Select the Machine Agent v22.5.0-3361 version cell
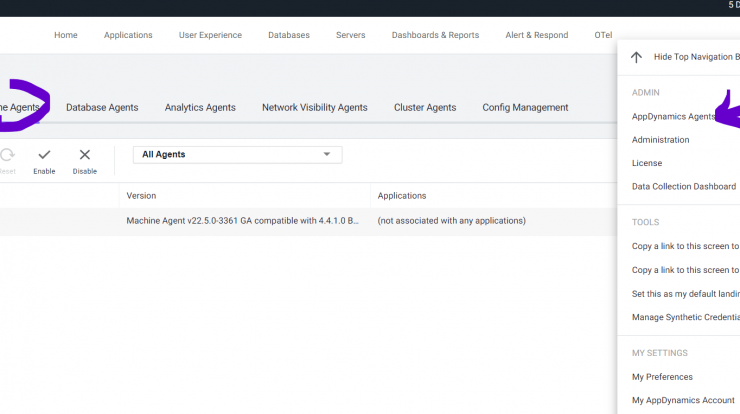This screenshot has width=740, height=414. click(242, 221)
